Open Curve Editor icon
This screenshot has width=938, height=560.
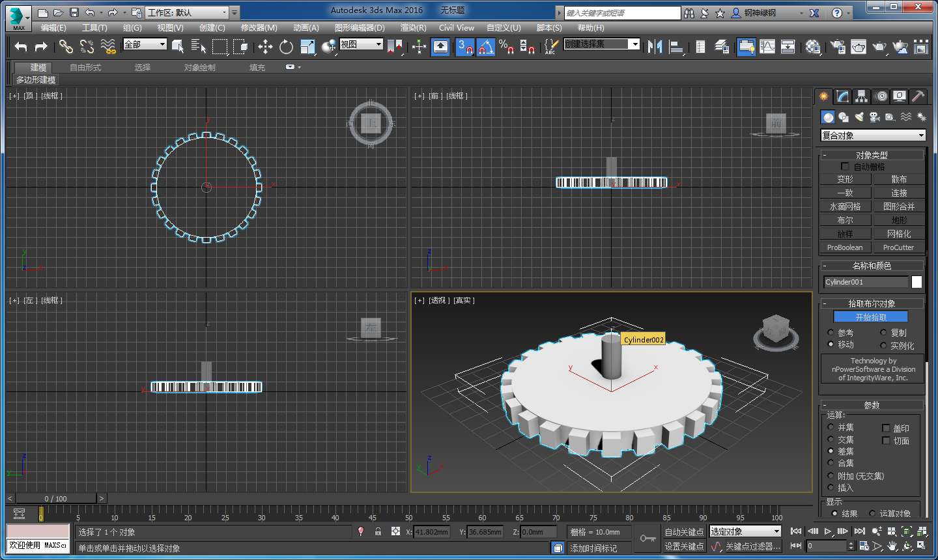point(768,46)
